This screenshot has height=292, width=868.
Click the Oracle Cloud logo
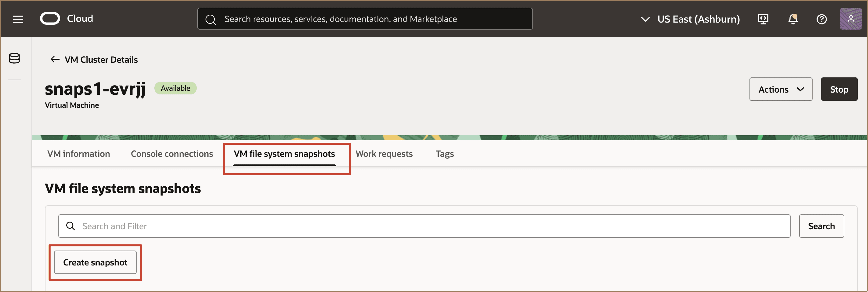pos(50,18)
